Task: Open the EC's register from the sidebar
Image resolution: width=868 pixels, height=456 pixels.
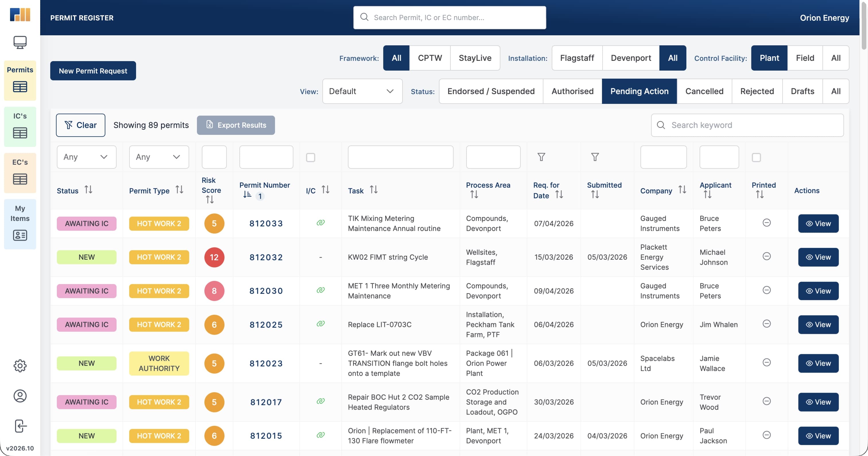Action: (20, 172)
